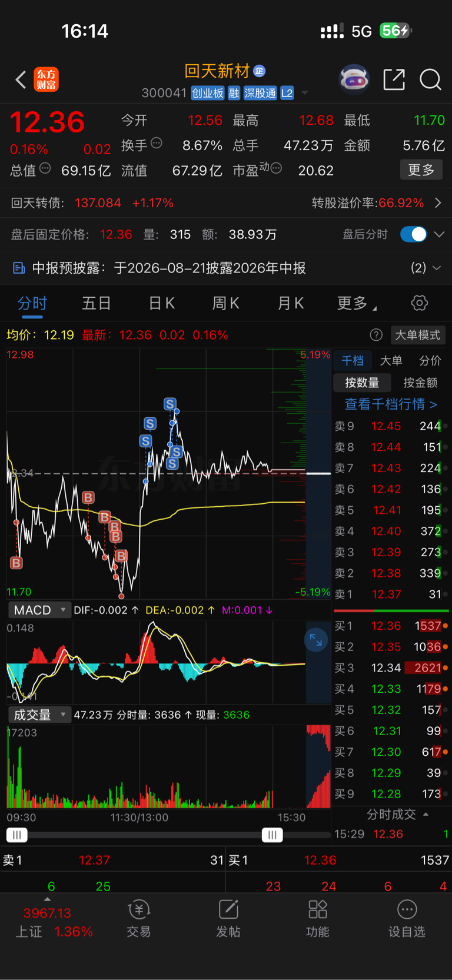452x980 pixels.
Task: Select 按金额 display mode
Action: pos(420,383)
